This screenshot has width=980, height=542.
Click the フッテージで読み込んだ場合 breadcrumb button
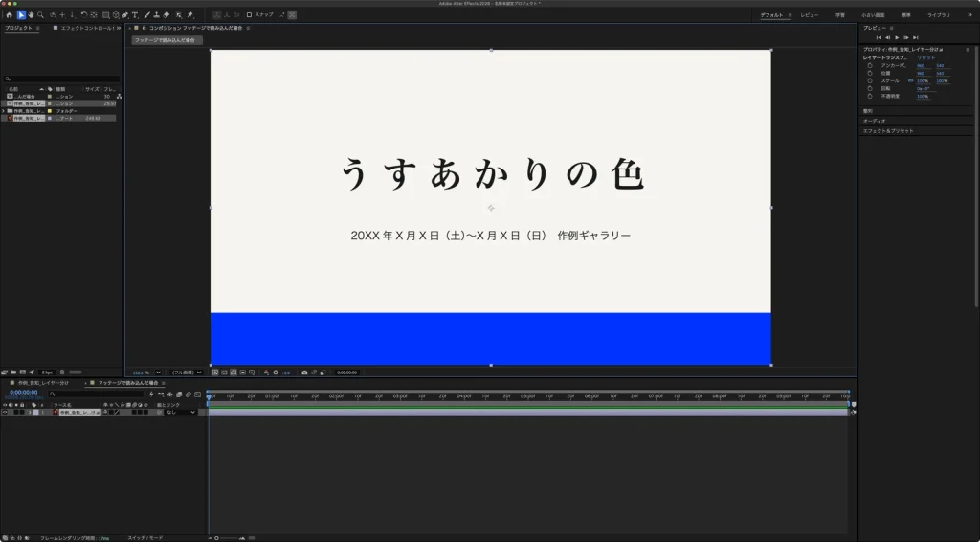[167, 40]
